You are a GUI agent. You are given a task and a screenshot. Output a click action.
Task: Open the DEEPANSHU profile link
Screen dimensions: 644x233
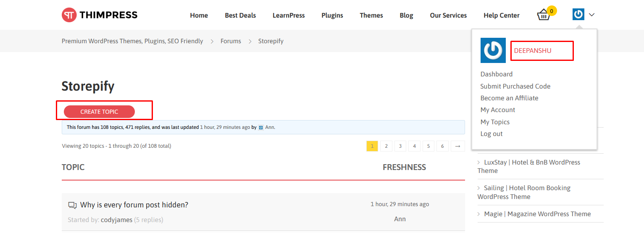[x=532, y=50]
